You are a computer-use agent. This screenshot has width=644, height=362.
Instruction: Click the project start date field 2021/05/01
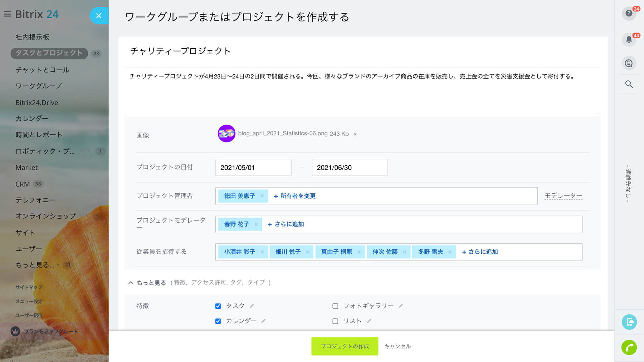(x=253, y=167)
